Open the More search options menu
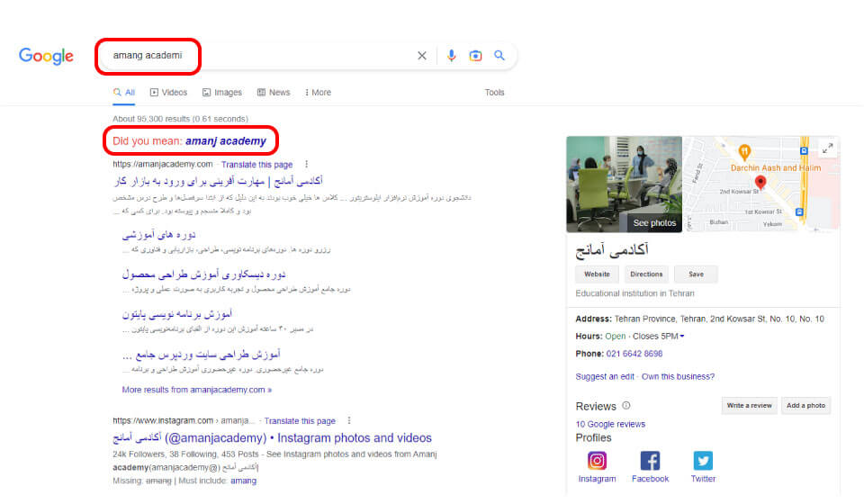 [x=318, y=93]
